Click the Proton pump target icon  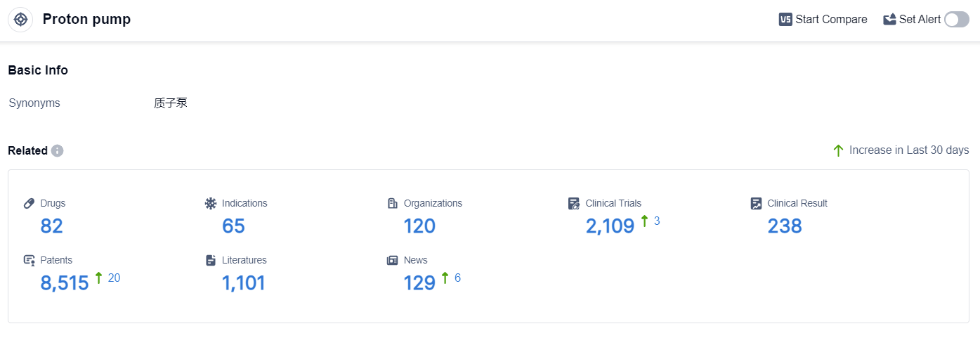click(x=20, y=20)
